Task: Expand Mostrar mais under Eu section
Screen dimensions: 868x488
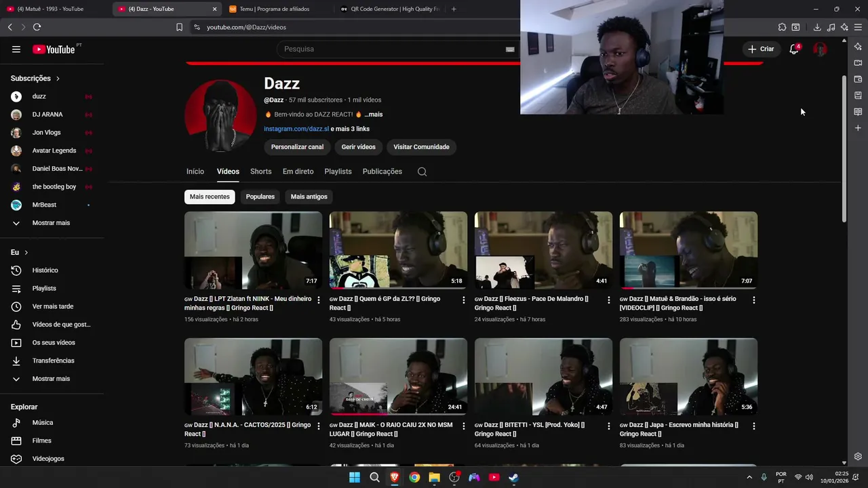Action: pyautogui.click(x=52, y=379)
